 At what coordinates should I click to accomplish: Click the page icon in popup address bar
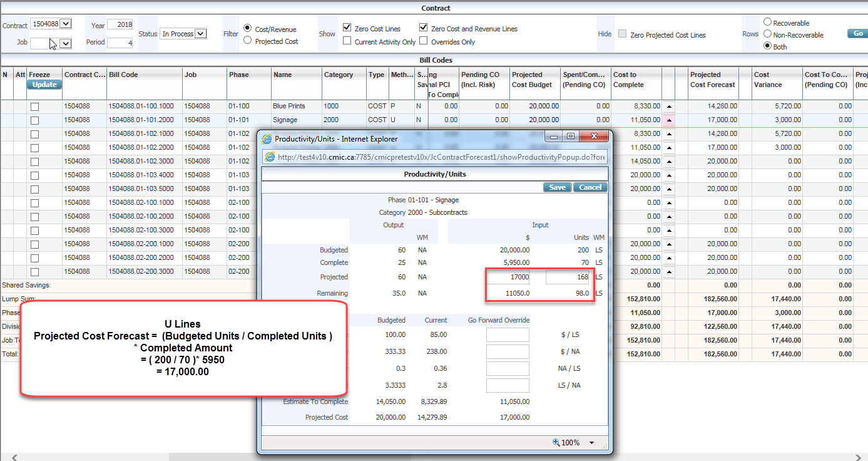(270, 157)
